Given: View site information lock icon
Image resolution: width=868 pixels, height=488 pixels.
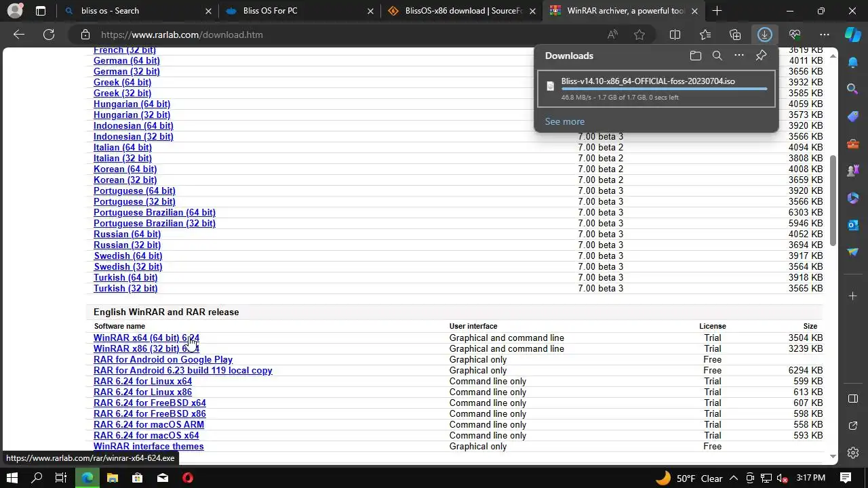Looking at the screenshot, I should click(x=85, y=35).
